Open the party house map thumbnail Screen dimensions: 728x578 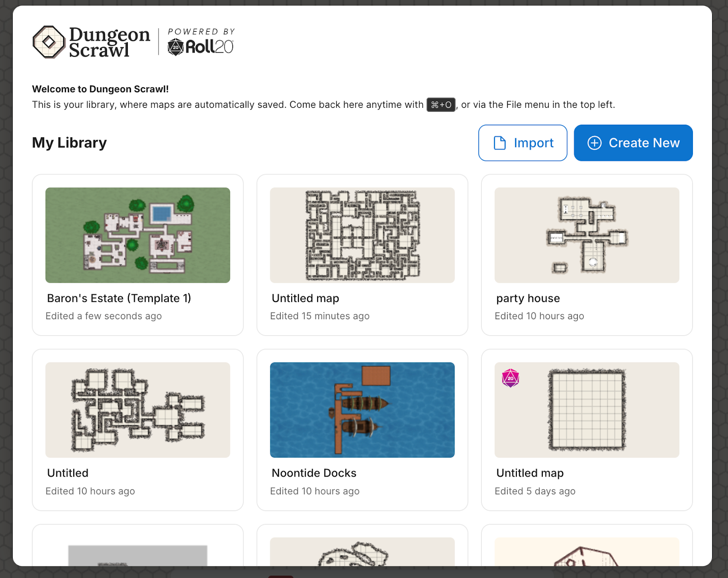[x=586, y=235]
